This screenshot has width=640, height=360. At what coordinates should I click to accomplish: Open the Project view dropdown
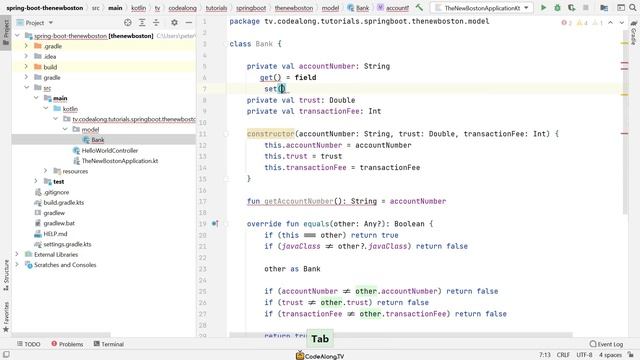(x=35, y=23)
